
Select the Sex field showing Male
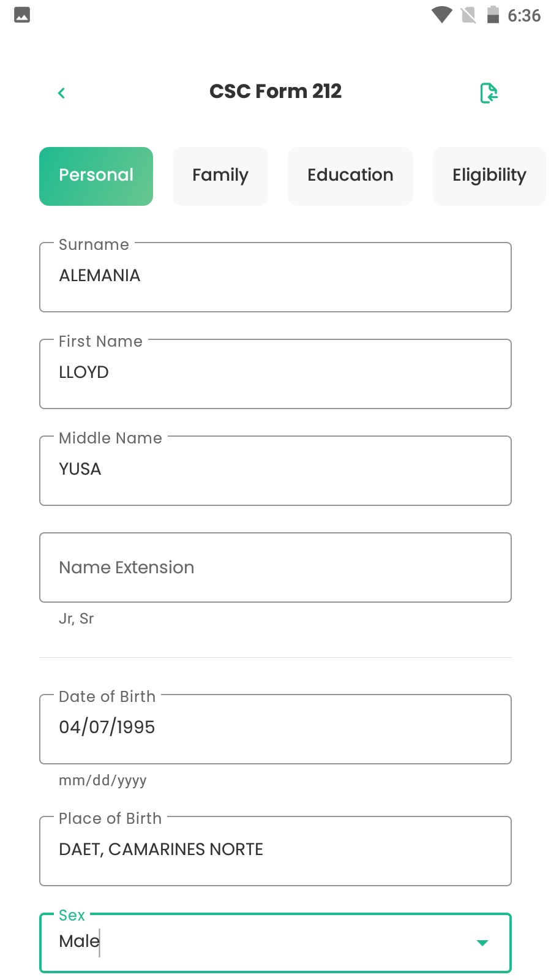point(257,942)
